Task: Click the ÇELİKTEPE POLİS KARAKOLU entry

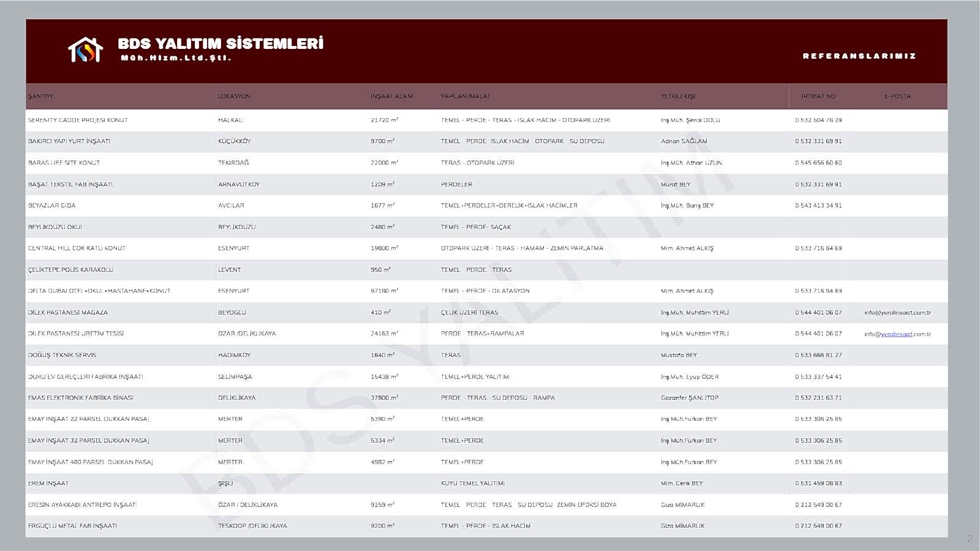Action: pyautogui.click(x=70, y=270)
